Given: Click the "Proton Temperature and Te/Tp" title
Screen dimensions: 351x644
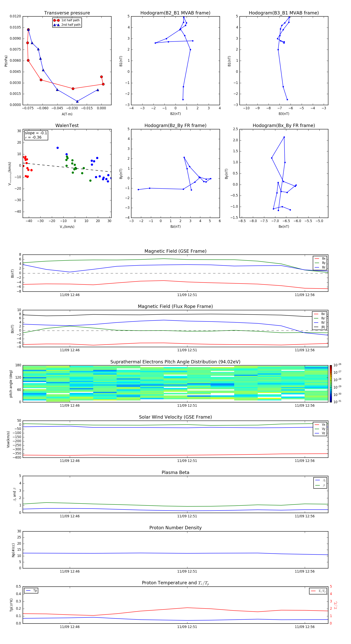Looking at the screenshot, I should pyautogui.click(x=175, y=583).
